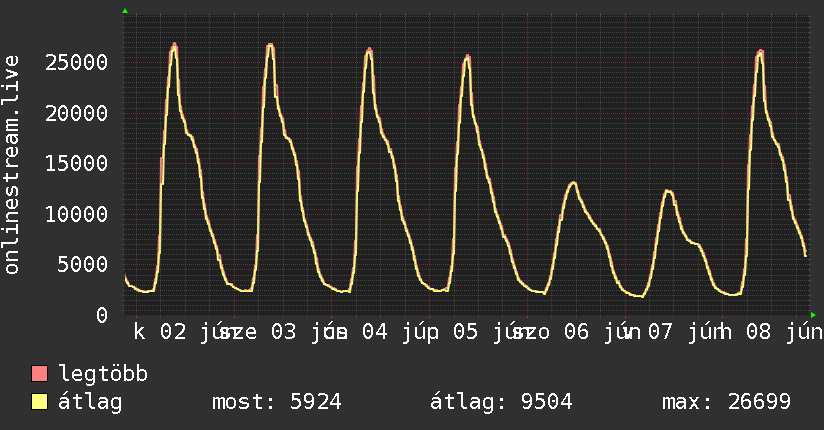This screenshot has height=430, width=824.
Task: Click the '03' date label on x-axis
Action: [284, 332]
